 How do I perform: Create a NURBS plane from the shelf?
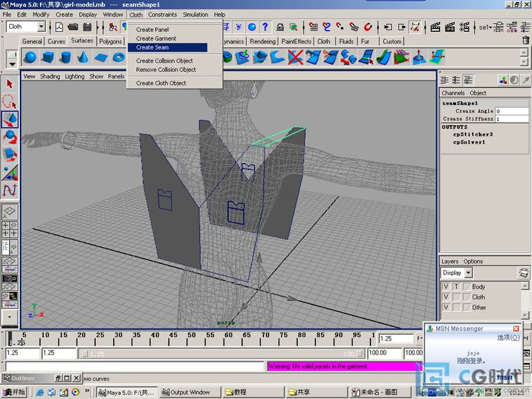point(101,57)
